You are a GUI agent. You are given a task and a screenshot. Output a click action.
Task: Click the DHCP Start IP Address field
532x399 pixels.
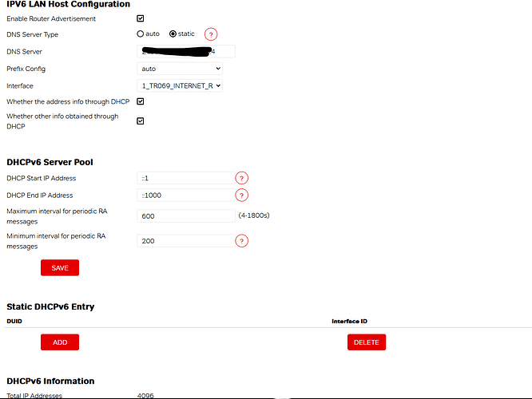click(185, 178)
